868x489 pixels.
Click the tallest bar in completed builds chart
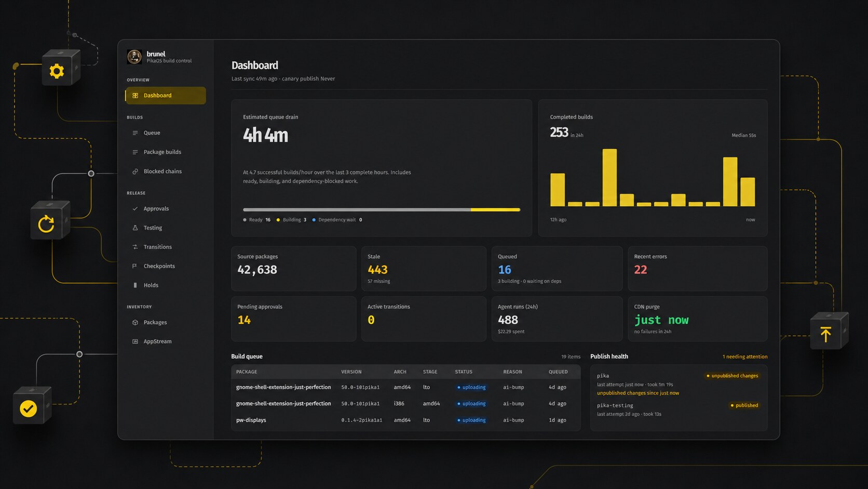coord(609,178)
